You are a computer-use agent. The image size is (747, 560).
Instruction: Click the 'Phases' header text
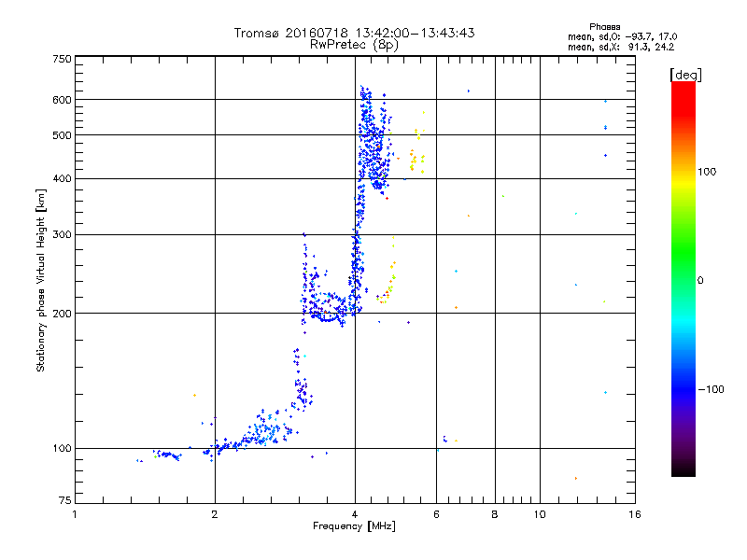coord(604,27)
